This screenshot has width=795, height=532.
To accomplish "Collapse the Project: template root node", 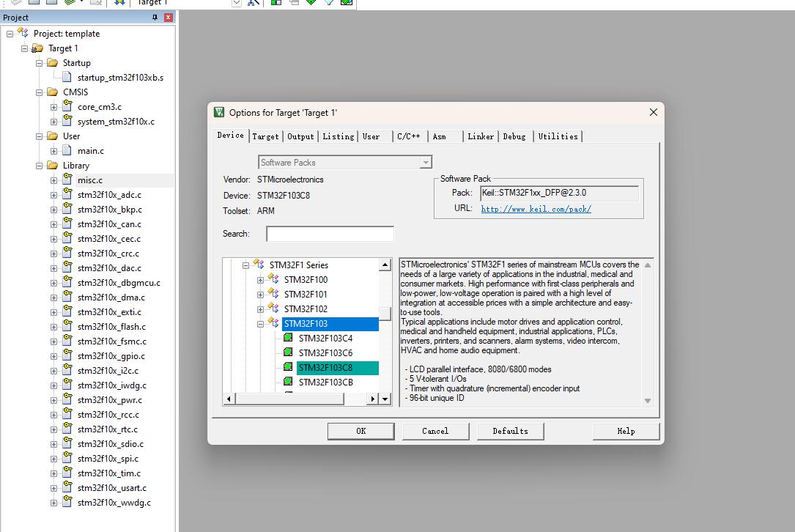I will pos(10,34).
